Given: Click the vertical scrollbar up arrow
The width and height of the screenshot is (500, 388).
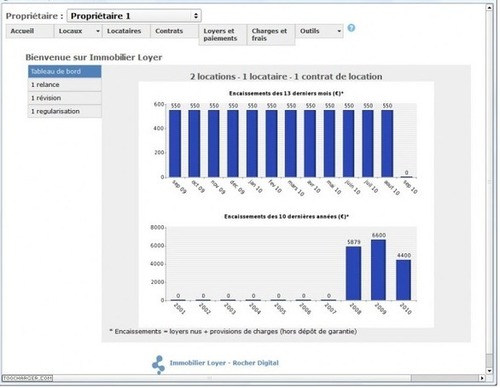Looking at the screenshot, I should pos(489,7).
